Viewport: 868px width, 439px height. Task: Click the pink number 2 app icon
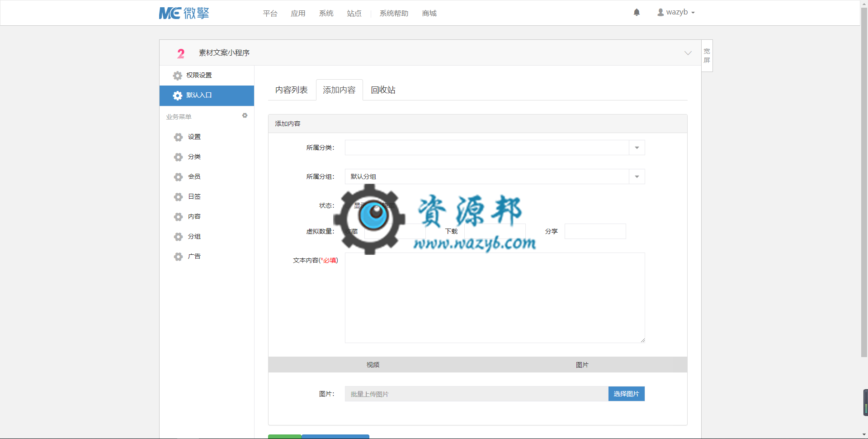point(181,53)
